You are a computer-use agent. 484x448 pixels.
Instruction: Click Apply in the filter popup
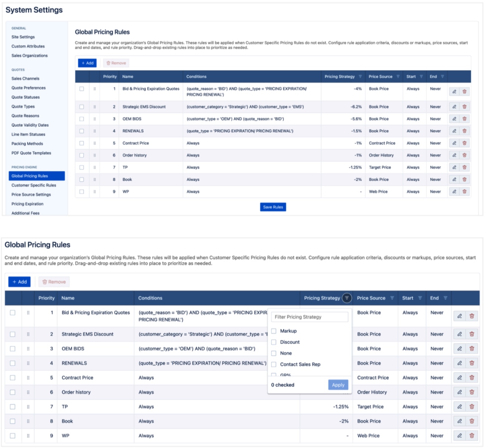(x=338, y=385)
